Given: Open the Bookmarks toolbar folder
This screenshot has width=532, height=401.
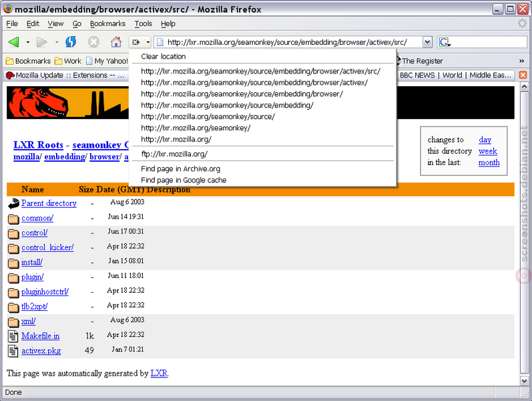Looking at the screenshot, I should click(x=28, y=61).
